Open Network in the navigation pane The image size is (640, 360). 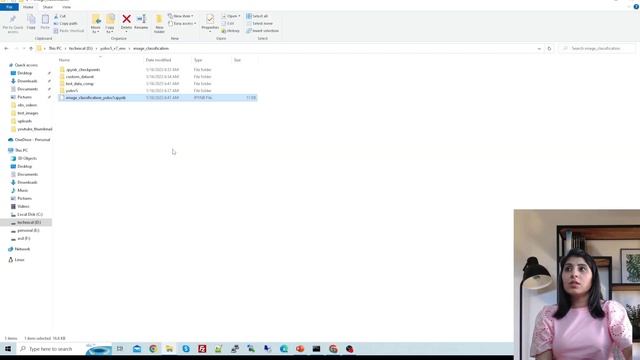[x=22, y=249]
